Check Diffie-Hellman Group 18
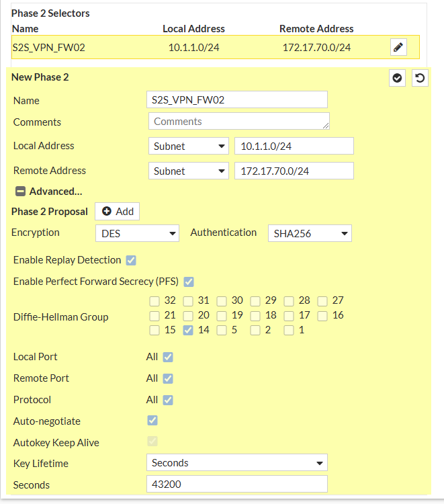 [x=255, y=316]
